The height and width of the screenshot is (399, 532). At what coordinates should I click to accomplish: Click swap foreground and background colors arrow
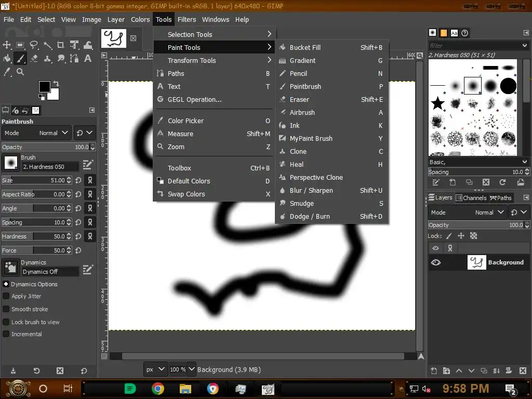coord(56,84)
